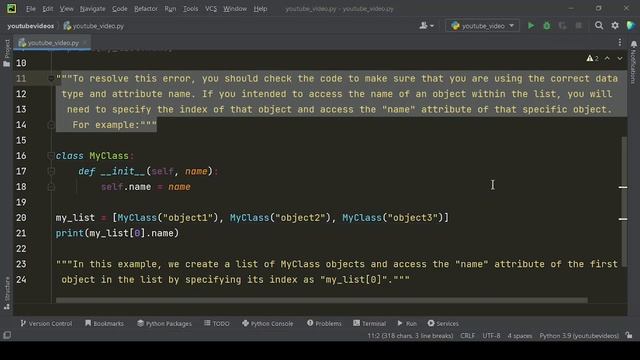Open the Bookmarks tool window

(x=104, y=323)
